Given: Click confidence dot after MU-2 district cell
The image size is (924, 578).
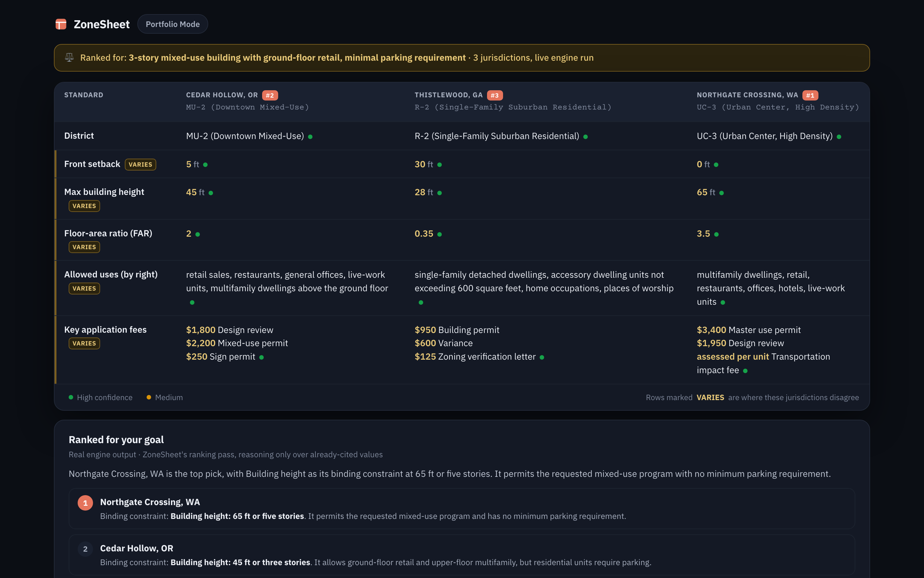Looking at the screenshot, I should pyautogui.click(x=311, y=137).
